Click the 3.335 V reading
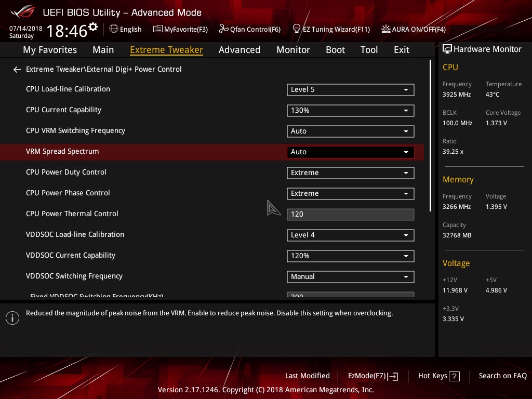The width and height of the screenshot is (532, 399). point(453,319)
